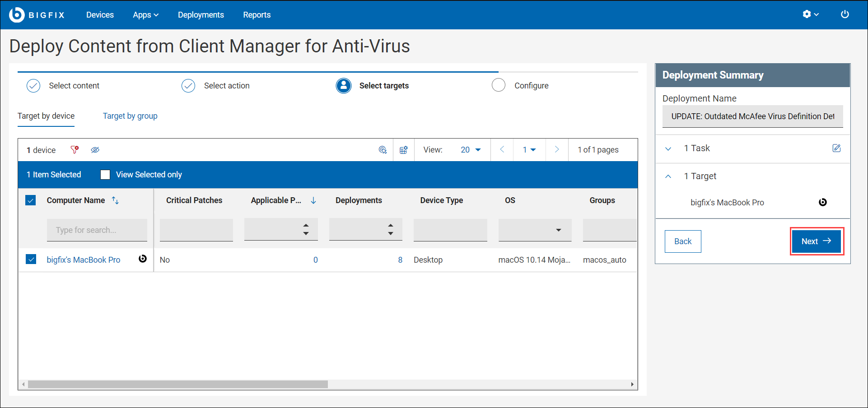The height and width of the screenshot is (408, 868).
Task: Edit the task with the pencil icon
Action: (836, 148)
